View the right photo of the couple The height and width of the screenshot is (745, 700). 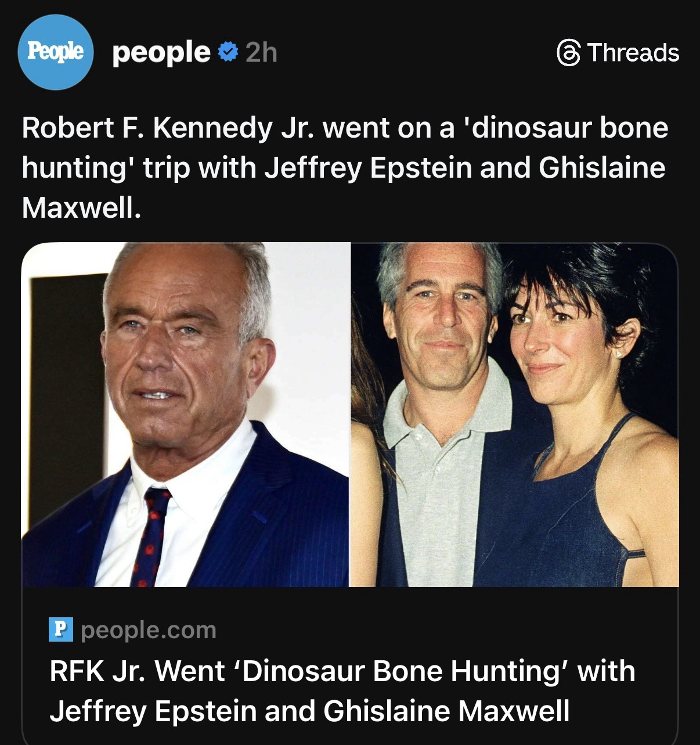(514, 414)
